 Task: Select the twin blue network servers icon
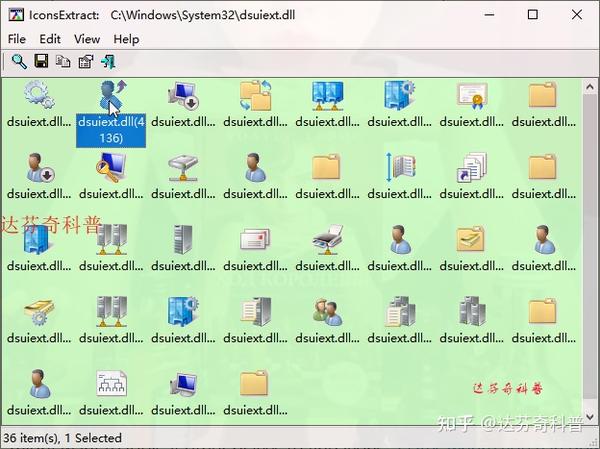click(327, 95)
